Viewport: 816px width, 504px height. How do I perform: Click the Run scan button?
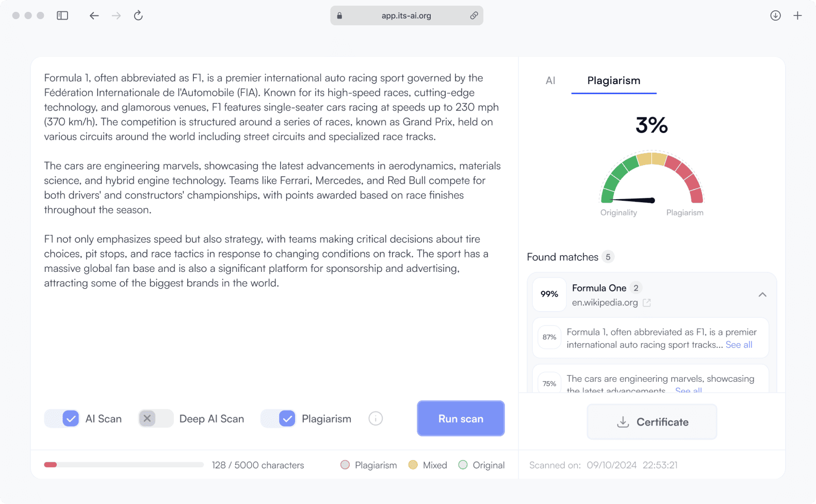(461, 418)
